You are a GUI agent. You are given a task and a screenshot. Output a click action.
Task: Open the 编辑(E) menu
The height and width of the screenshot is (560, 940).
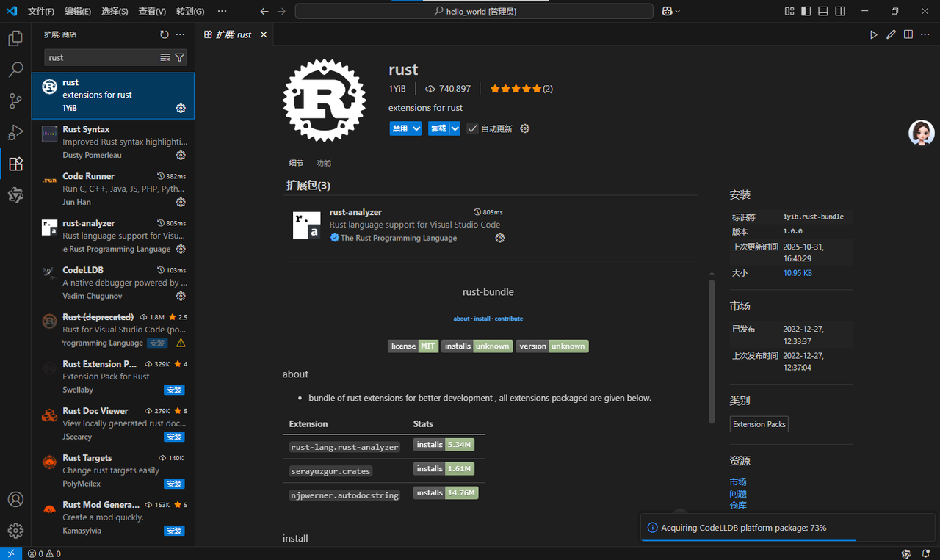78,11
